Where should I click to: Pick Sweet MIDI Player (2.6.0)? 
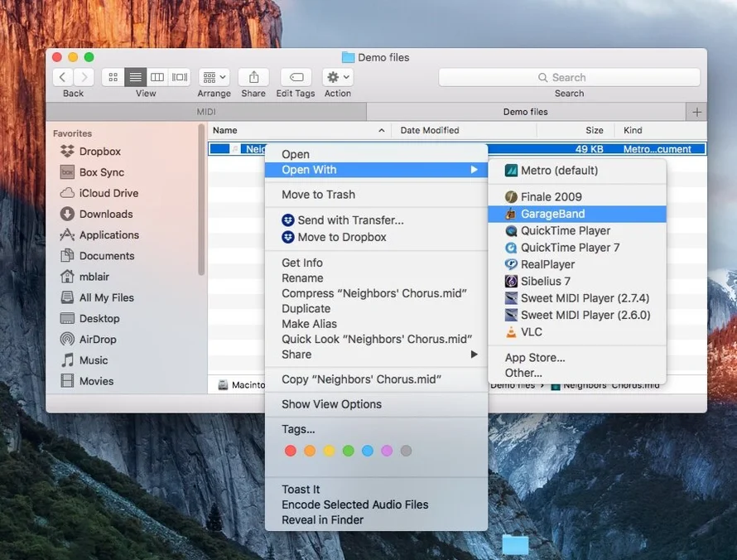point(577,315)
